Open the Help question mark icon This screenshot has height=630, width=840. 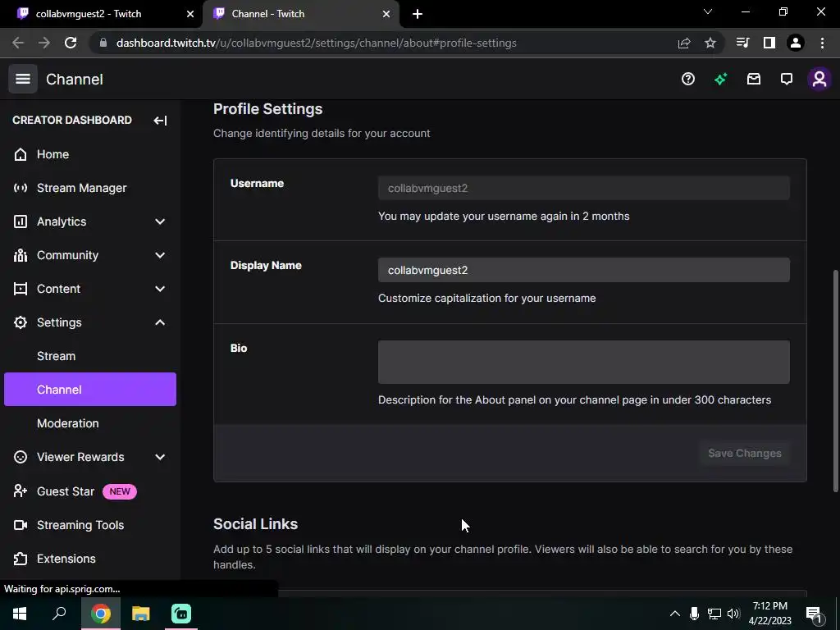pyautogui.click(x=688, y=80)
